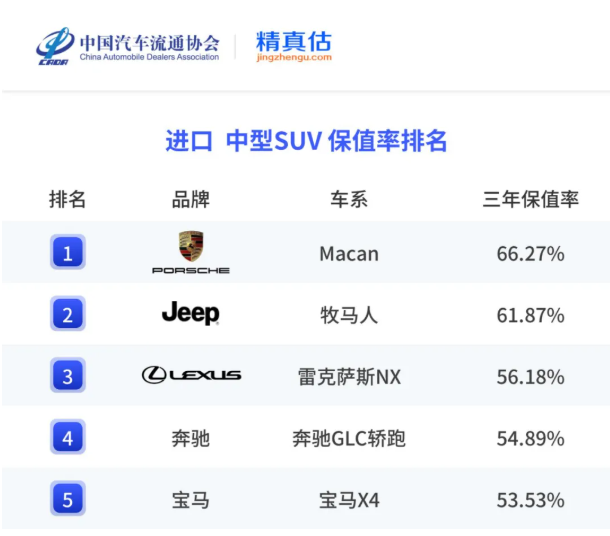Open the 精真估 jingzhengu.com logo link
Viewport: 610px width, 536px height.
pos(293,46)
